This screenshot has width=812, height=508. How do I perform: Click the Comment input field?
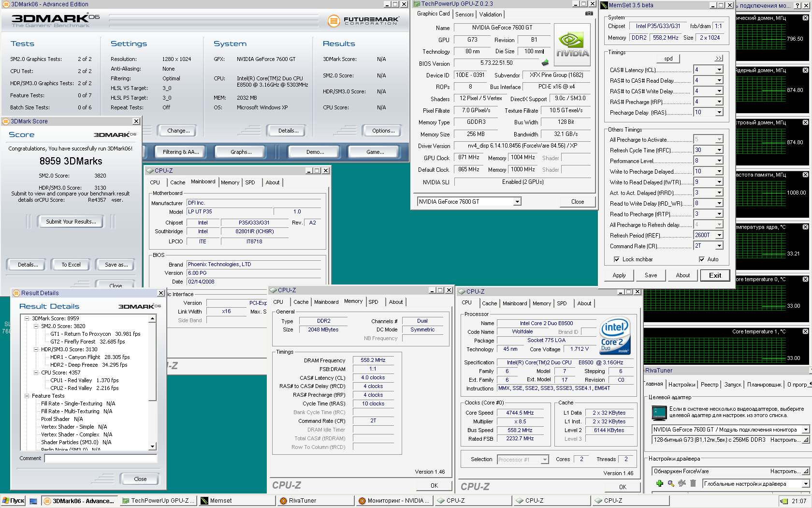pyautogui.click(x=101, y=458)
